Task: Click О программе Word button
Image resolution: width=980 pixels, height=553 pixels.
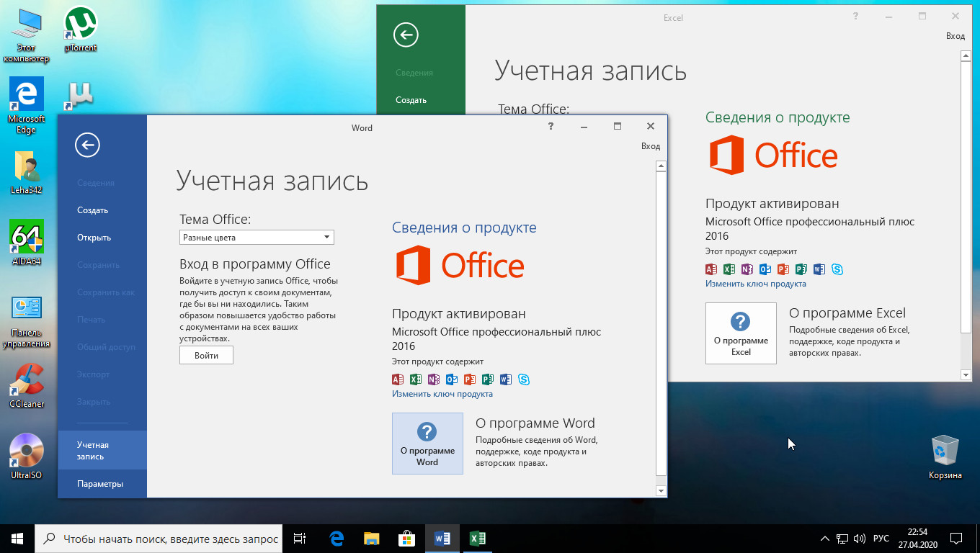Action: pyautogui.click(x=427, y=444)
